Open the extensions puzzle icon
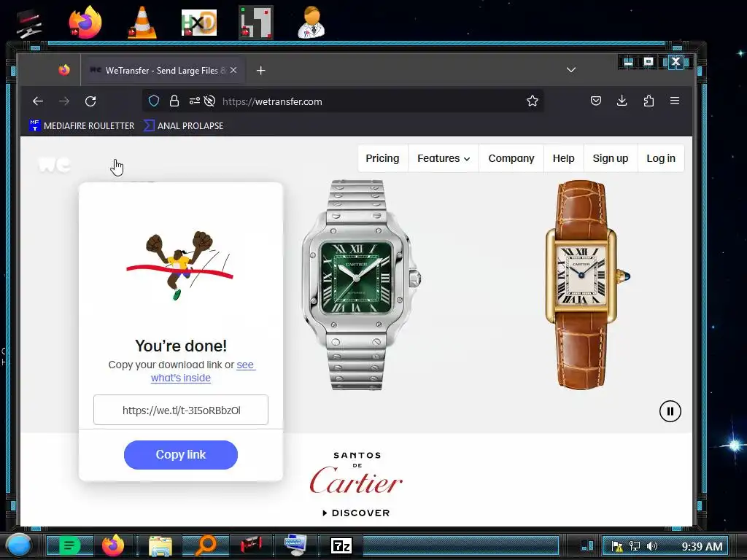This screenshot has width=747, height=560. pyautogui.click(x=649, y=101)
